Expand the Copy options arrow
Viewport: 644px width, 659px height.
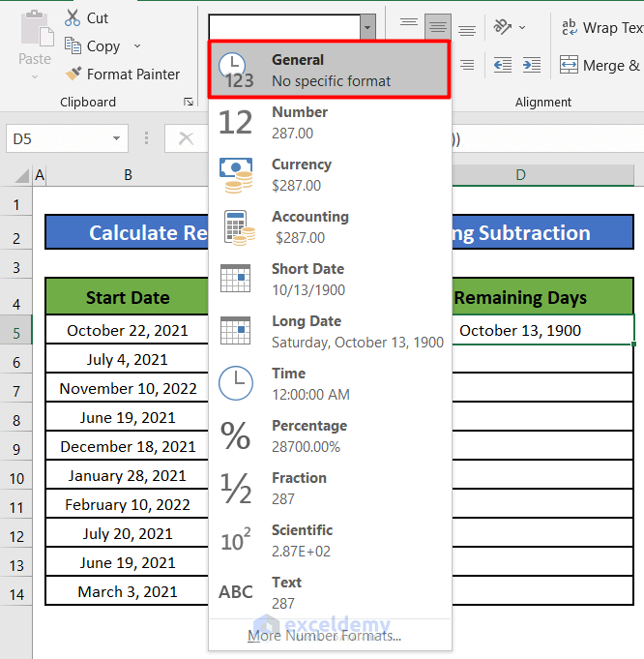click(x=137, y=45)
